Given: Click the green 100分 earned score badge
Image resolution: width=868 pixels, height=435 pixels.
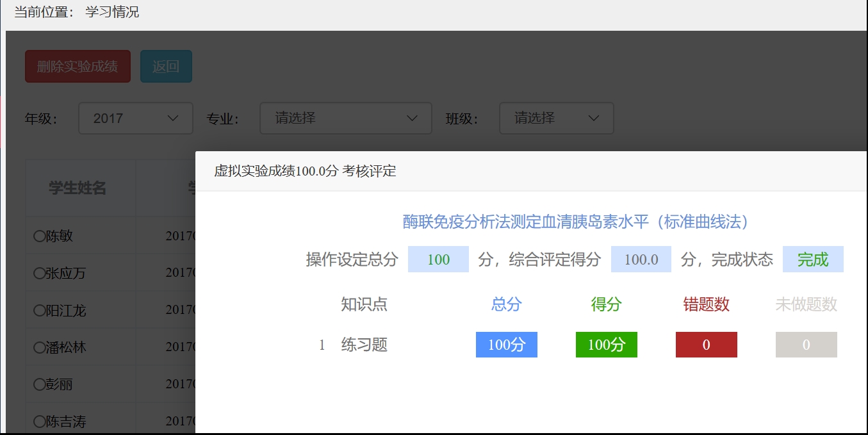Looking at the screenshot, I should [606, 345].
